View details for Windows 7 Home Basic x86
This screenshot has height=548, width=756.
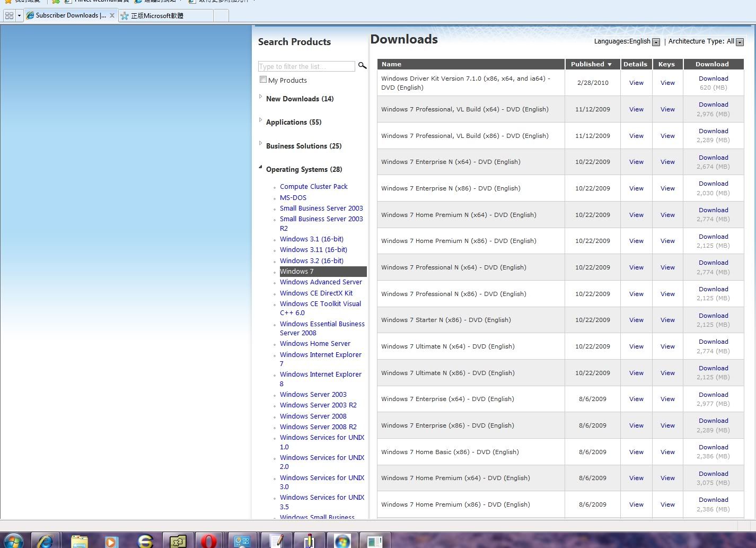pos(636,452)
